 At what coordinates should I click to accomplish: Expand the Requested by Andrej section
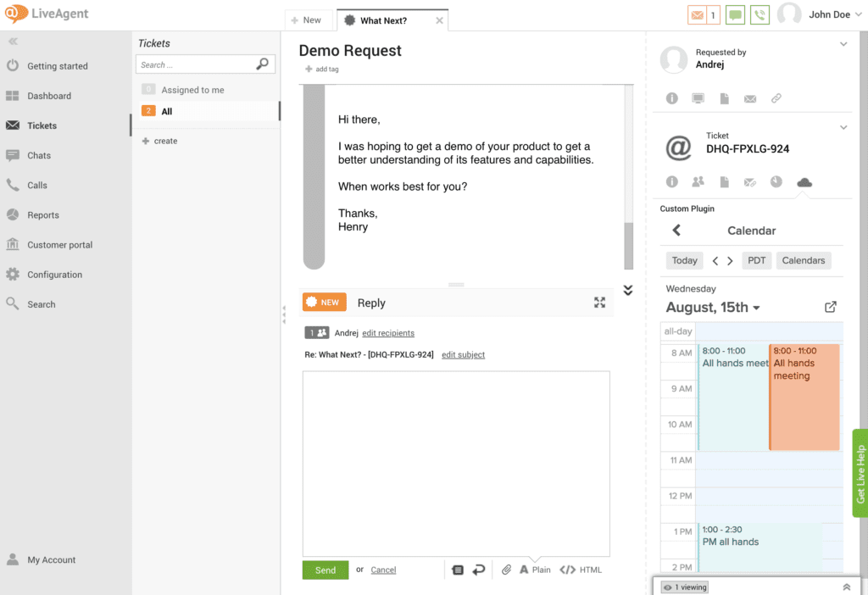coord(843,44)
